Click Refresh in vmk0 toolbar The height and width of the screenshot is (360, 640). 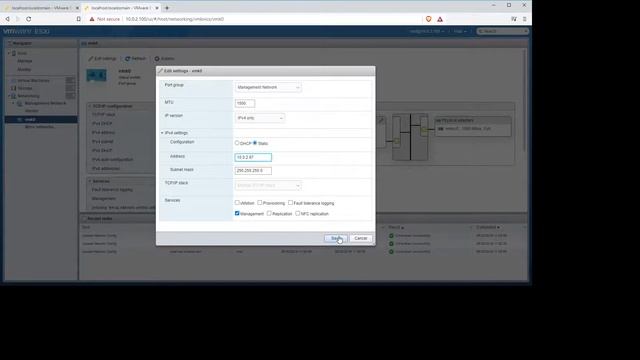(x=136, y=58)
